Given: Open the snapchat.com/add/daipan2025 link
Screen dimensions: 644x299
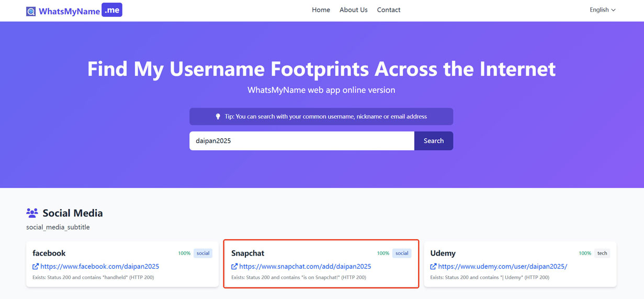Looking at the screenshot, I should point(305,267).
